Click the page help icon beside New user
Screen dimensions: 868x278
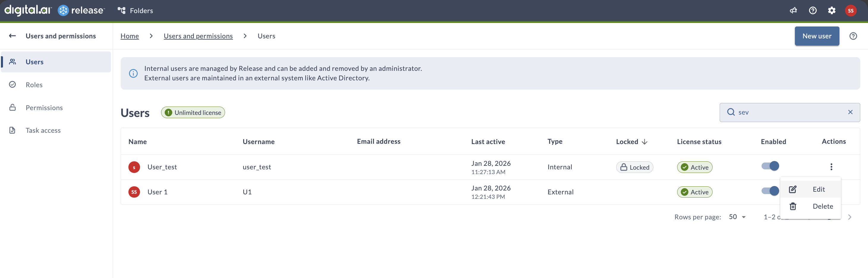point(853,36)
